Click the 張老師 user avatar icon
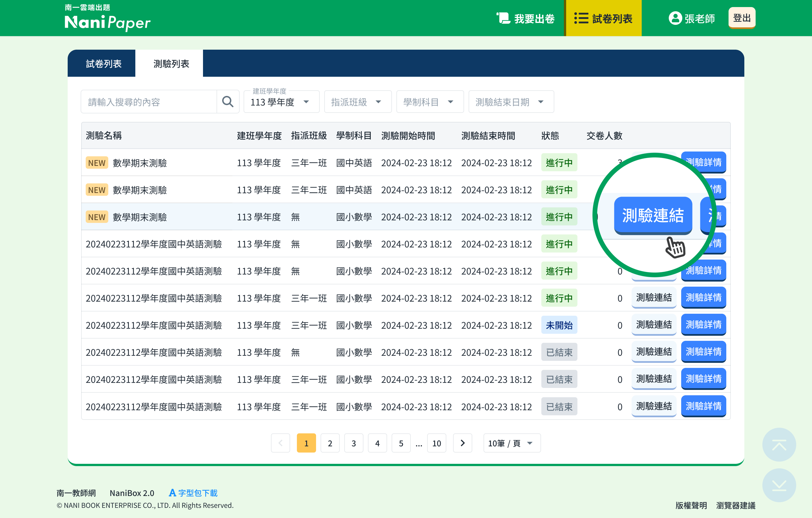The image size is (812, 518). (675, 18)
